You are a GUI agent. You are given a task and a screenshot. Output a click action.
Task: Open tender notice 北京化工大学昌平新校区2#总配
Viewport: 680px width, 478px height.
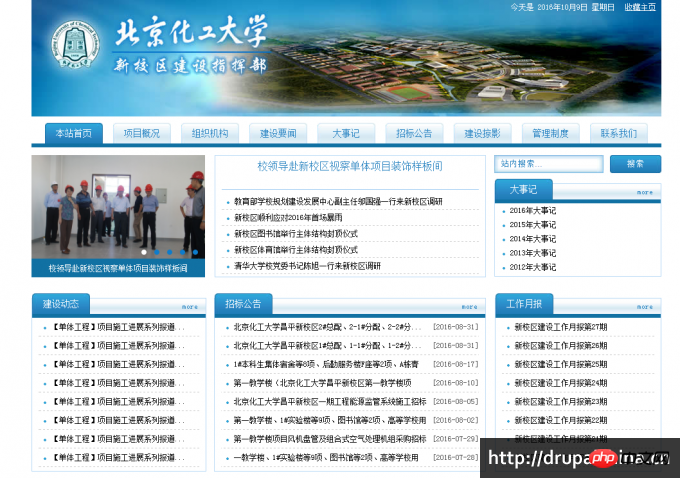point(327,327)
